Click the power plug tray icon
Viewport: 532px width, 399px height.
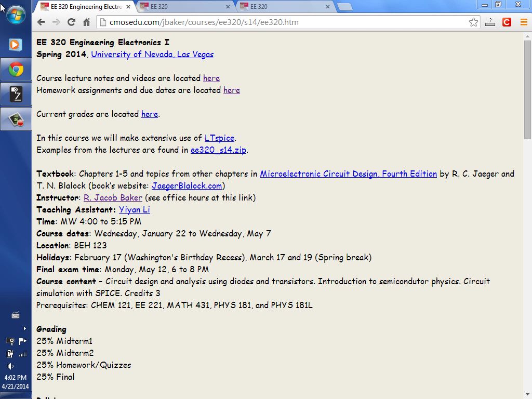point(10,354)
